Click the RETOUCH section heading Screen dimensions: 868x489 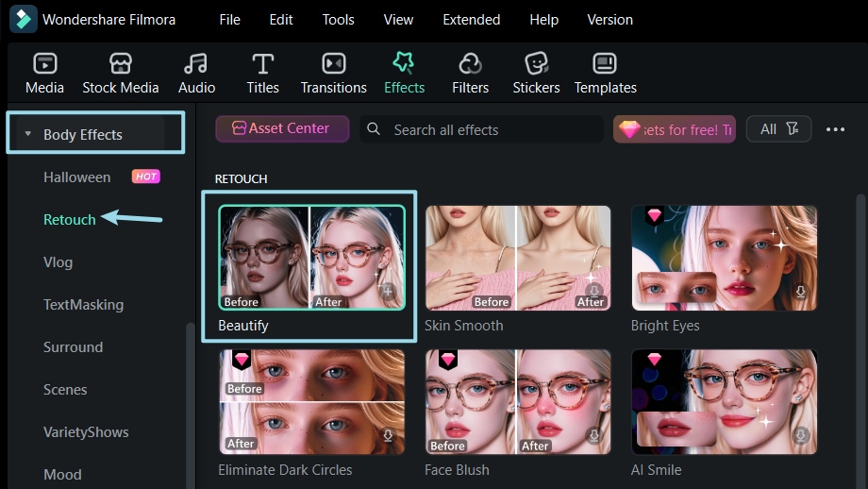pyautogui.click(x=241, y=178)
